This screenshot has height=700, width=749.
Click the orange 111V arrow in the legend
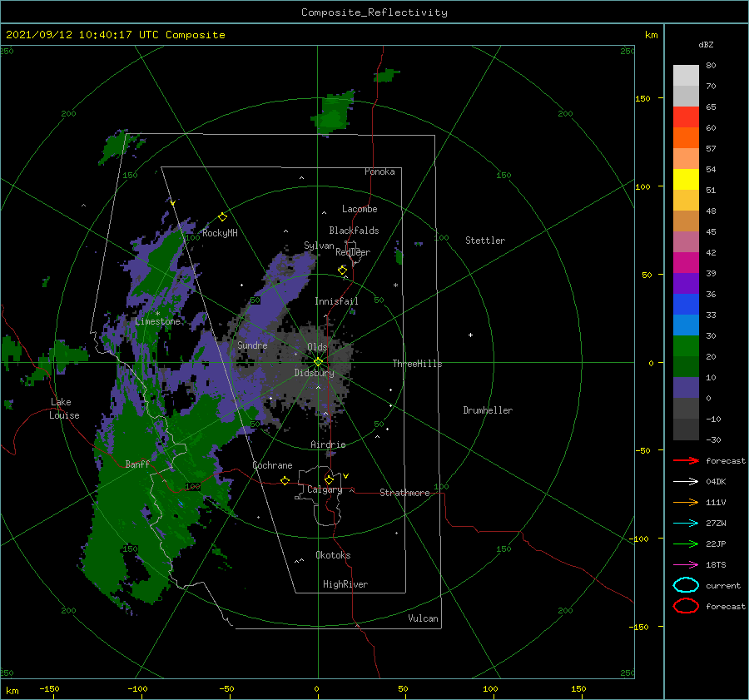686,502
